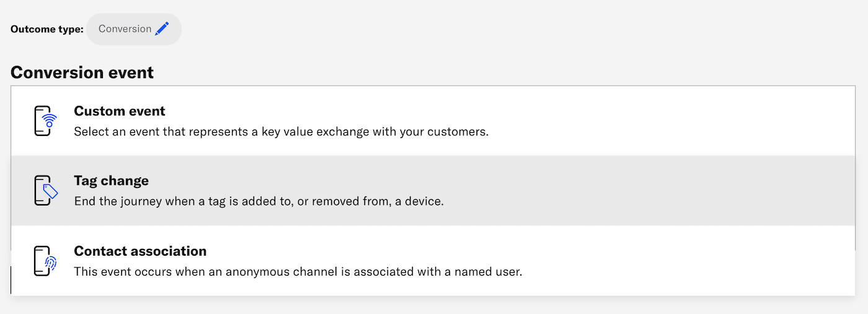Click the Custom event phone signal icon
This screenshot has height=314, width=868.
point(45,121)
